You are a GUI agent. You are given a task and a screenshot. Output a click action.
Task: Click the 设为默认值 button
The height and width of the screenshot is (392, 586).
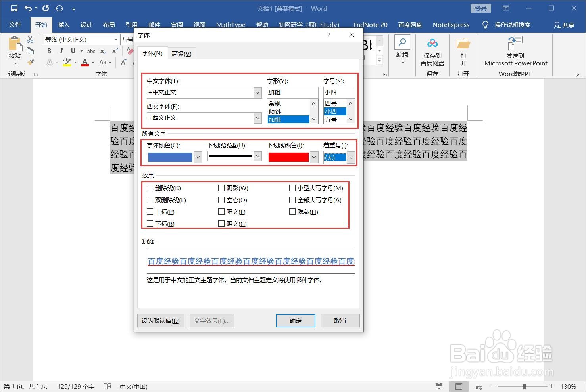click(x=160, y=320)
